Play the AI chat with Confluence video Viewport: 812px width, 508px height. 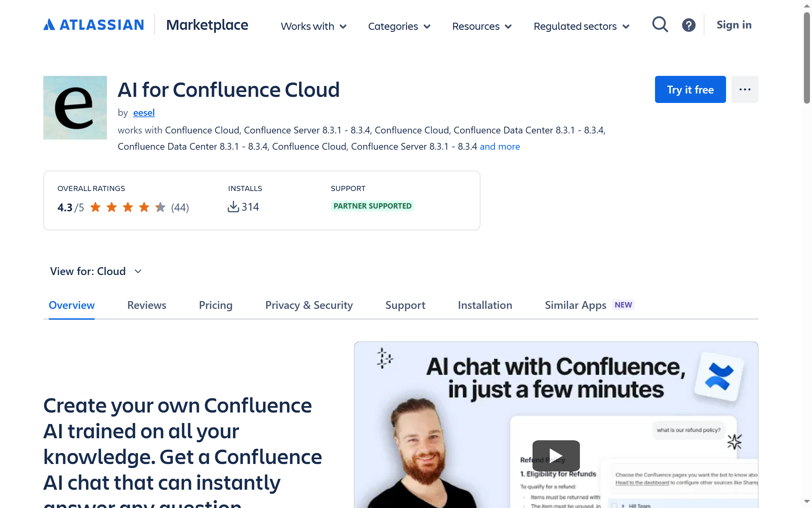(x=556, y=456)
